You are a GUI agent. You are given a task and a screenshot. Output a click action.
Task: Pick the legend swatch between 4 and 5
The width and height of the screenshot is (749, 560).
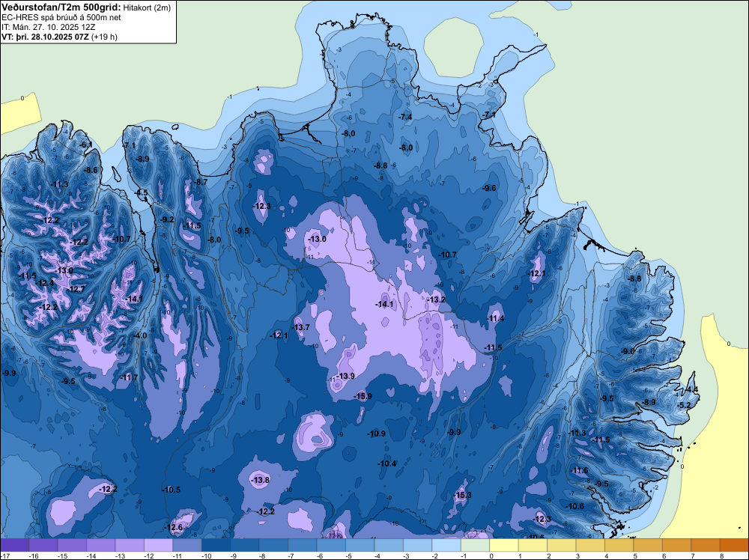(x=619, y=545)
